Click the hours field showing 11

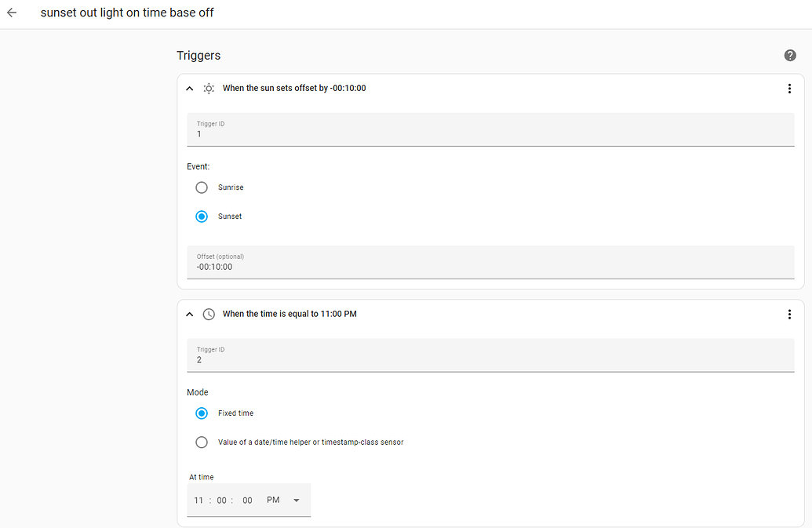pyautogui.click(x=198, y=501)
